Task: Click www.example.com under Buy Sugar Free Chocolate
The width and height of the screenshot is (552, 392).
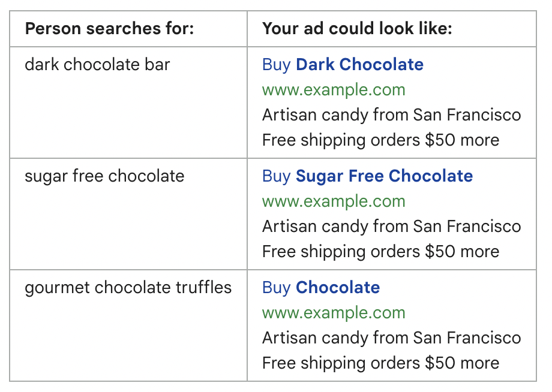Action: pos(334,201)
